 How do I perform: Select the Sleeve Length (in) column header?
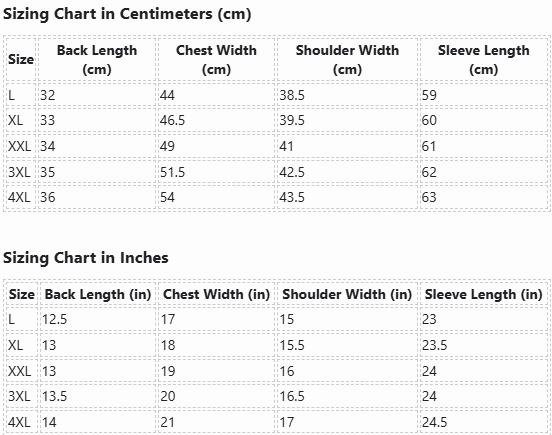(x=484, y=294)
